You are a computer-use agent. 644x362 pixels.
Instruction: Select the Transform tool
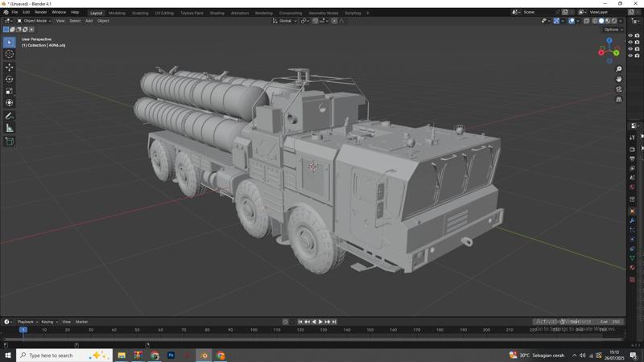pyautogui.click(x=10, y=103)
